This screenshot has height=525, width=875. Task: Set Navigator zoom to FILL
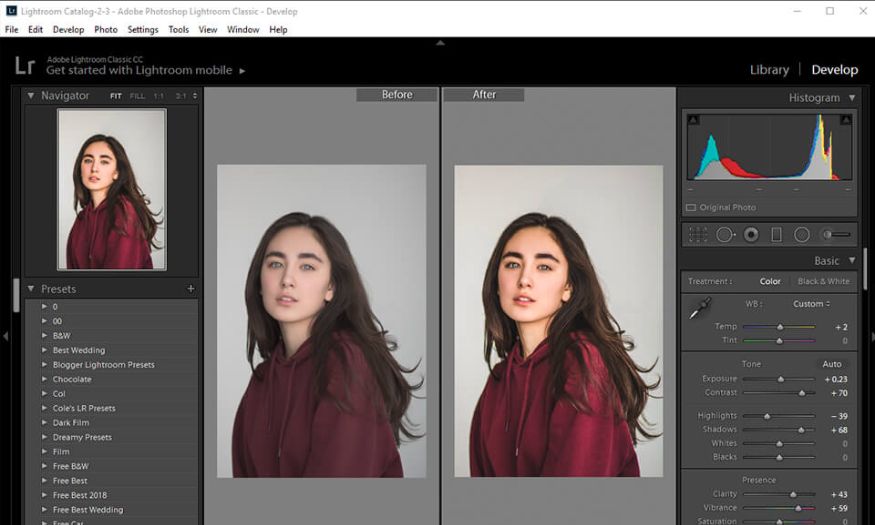point(137,96)
